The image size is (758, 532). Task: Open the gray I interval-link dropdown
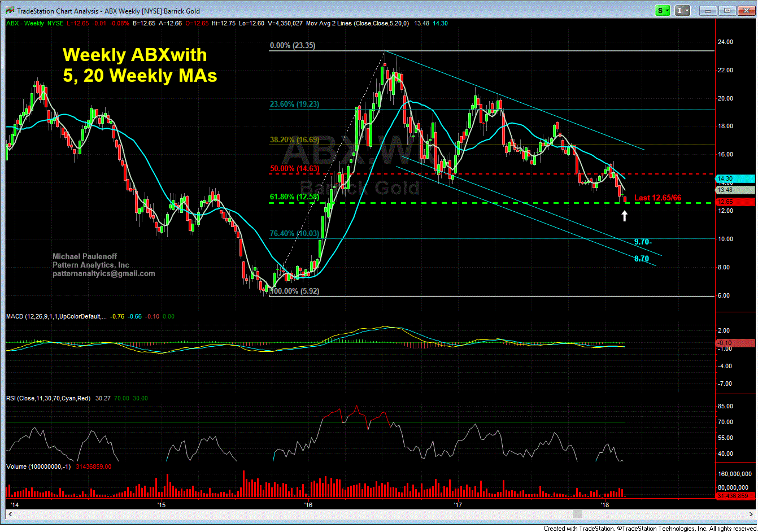point(682,10)
